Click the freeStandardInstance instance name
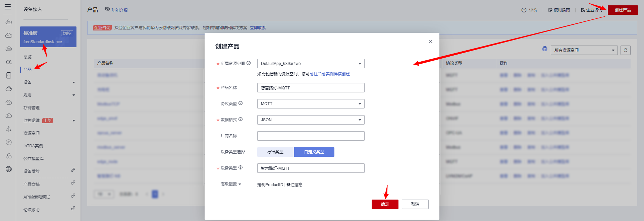Viewport: 644px width, 221px height. tap(43, 42)
